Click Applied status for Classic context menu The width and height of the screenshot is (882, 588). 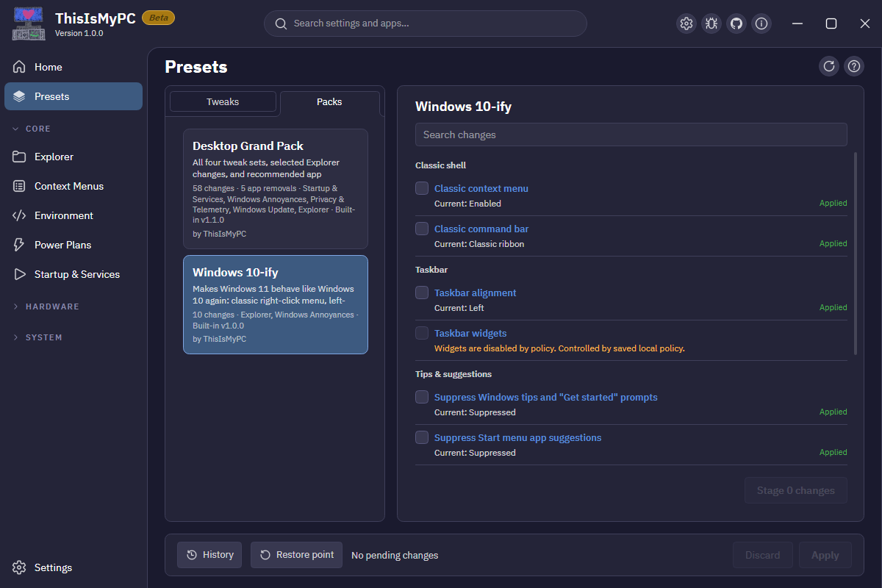(x=833, y=203)
